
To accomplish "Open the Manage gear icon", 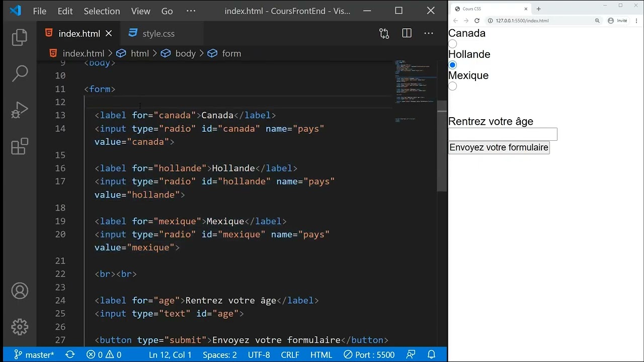I will coord(20,327).
